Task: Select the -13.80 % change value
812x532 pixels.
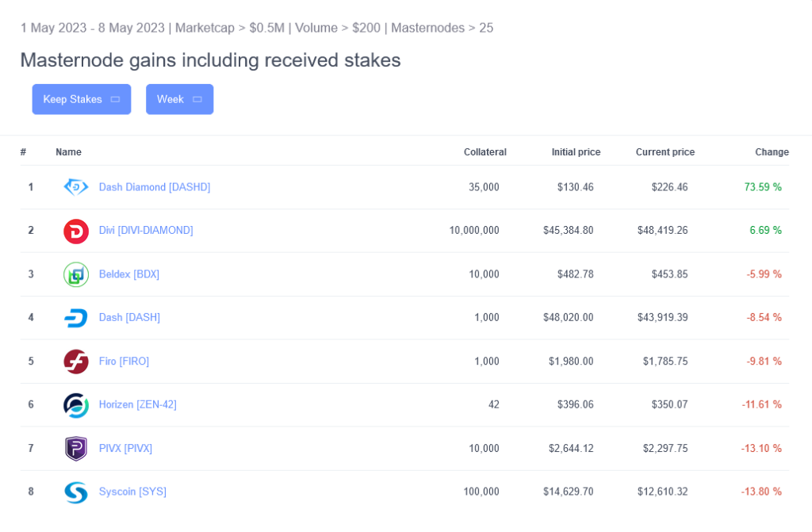Action: pos(761,491)
